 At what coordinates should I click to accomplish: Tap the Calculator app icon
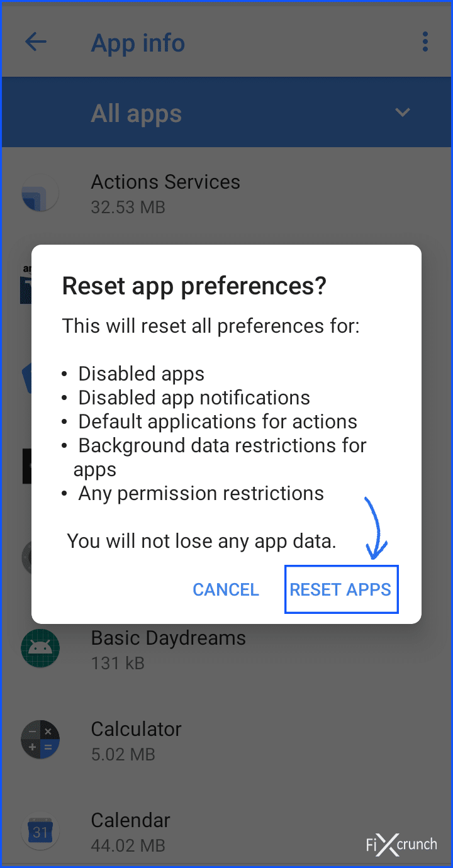tap(40, 740)
